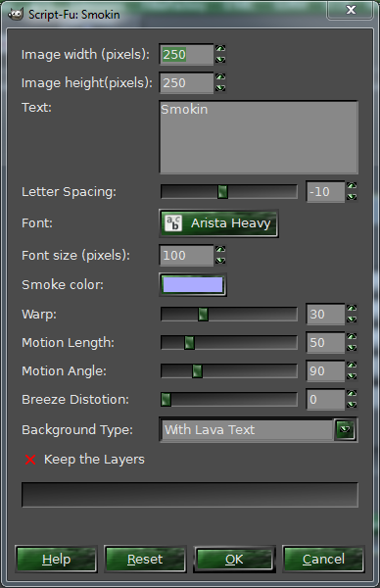Click the Letter Spacing value field
The height and width of the screenshot is (588, 380).
point(325,192)
